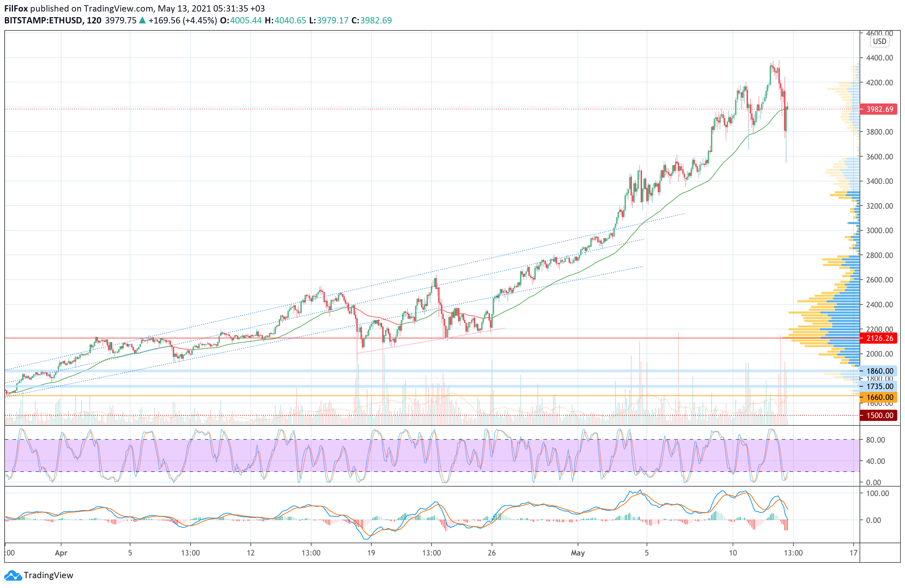Click the 100.00 MACD scale label
Screen dimensions: 905x588
click(877, 494)
